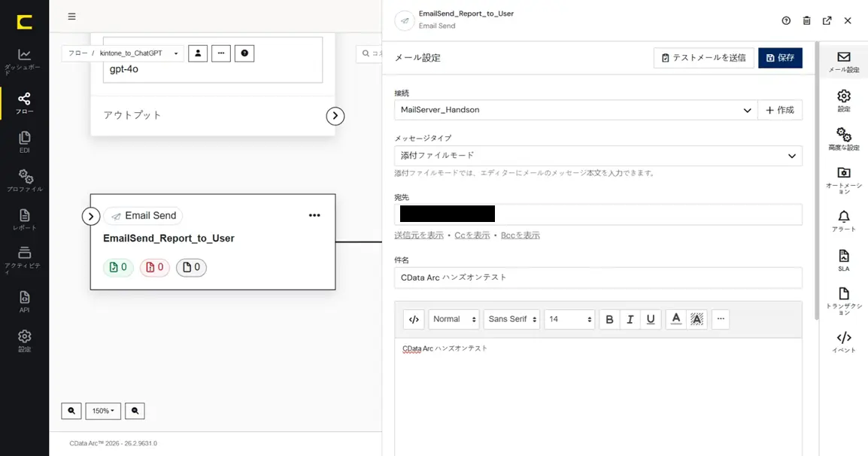Open the メッセージタイプ dropdown
This screenshot has width=868, height=456.
[598, 156]
